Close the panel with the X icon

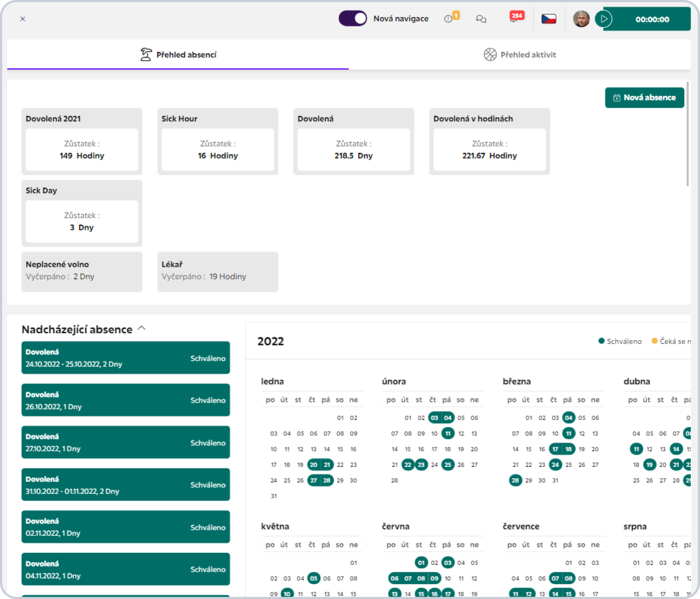tap(22, 19)
